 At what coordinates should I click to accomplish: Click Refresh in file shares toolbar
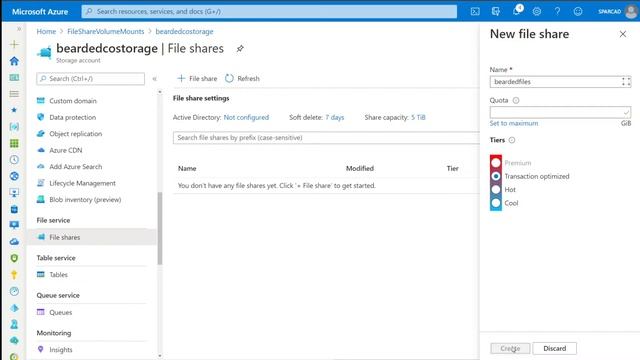242,78
